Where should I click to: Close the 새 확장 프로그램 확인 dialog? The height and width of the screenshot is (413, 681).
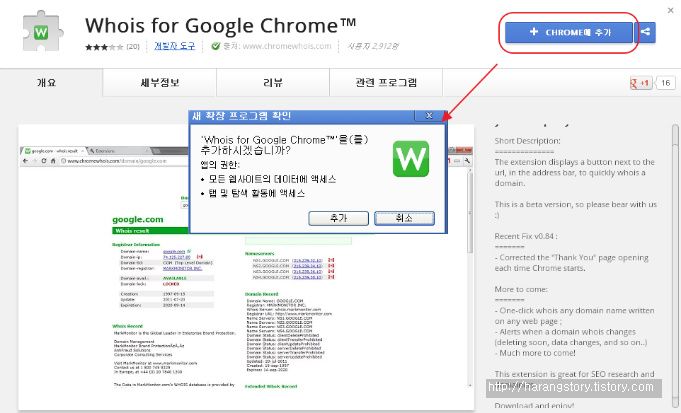(429, 116)
